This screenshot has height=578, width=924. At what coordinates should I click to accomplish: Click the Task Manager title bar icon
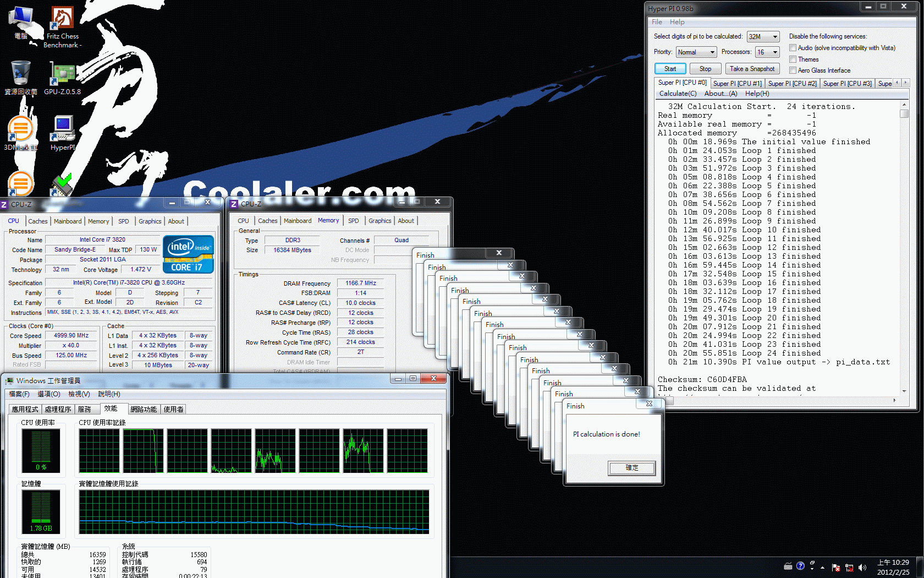pos(9,380)
